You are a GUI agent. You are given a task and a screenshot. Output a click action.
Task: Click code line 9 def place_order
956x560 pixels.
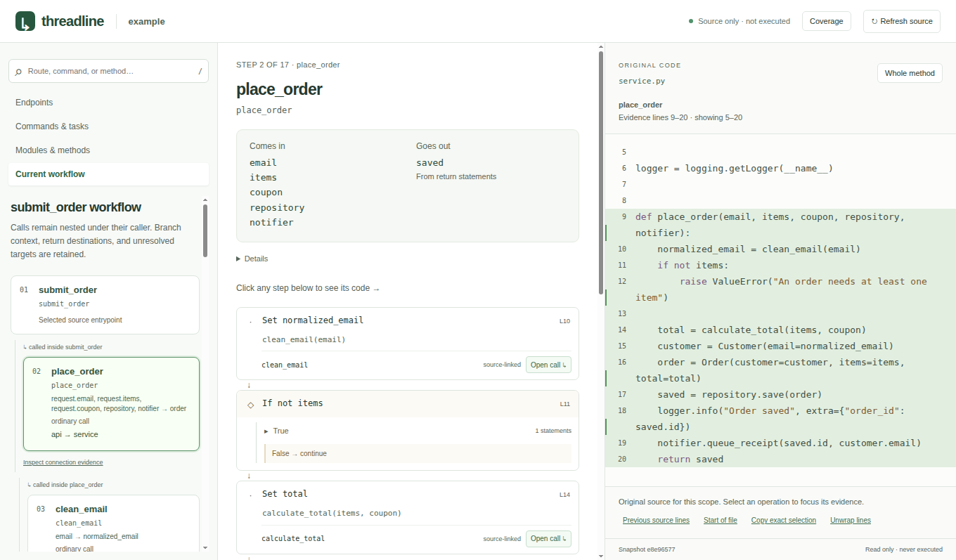point(780,225)
